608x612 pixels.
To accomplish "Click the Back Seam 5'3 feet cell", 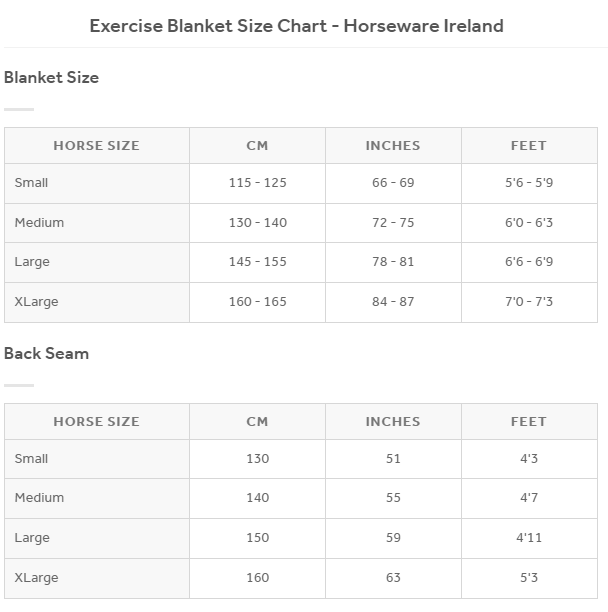I will pos(529,577).
